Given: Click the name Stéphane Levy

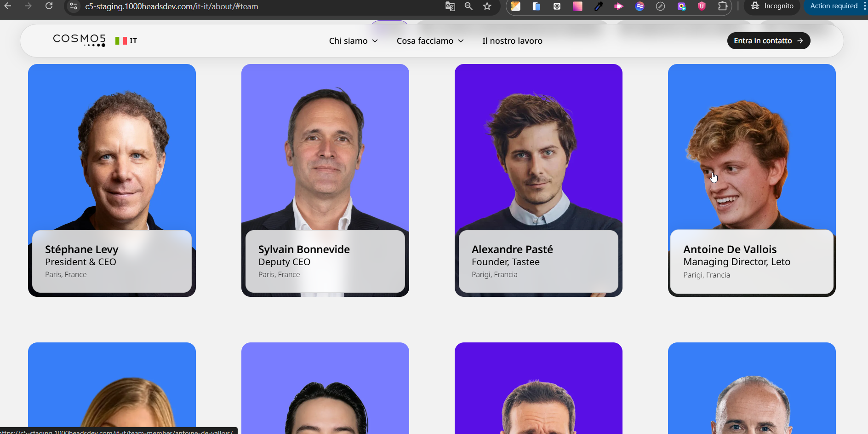Looking at the screenshot, I should coord(82,249).
